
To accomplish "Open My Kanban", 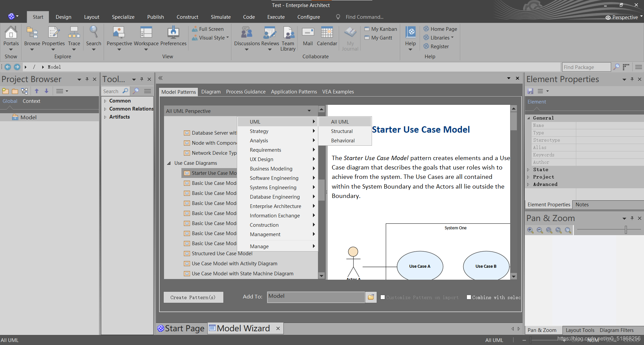I will coord(381,29).
